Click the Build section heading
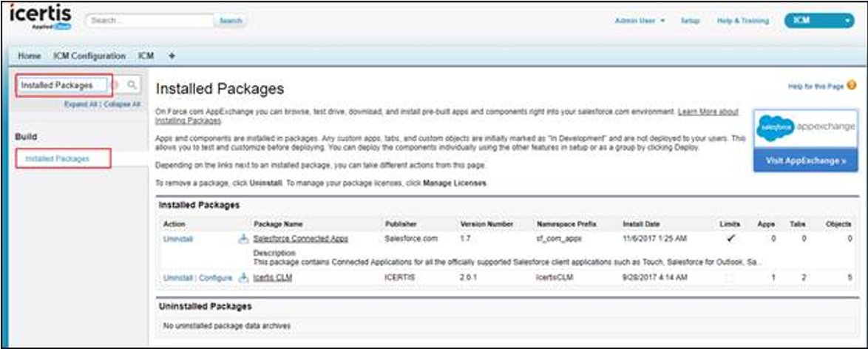This screenshot has height=349, width=868. coord(26,136)
